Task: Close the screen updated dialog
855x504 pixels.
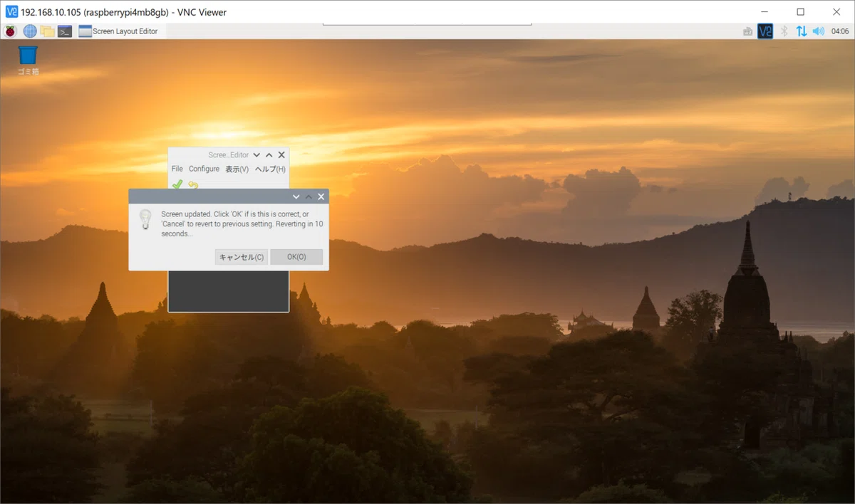Action: [x=321, y=196]
